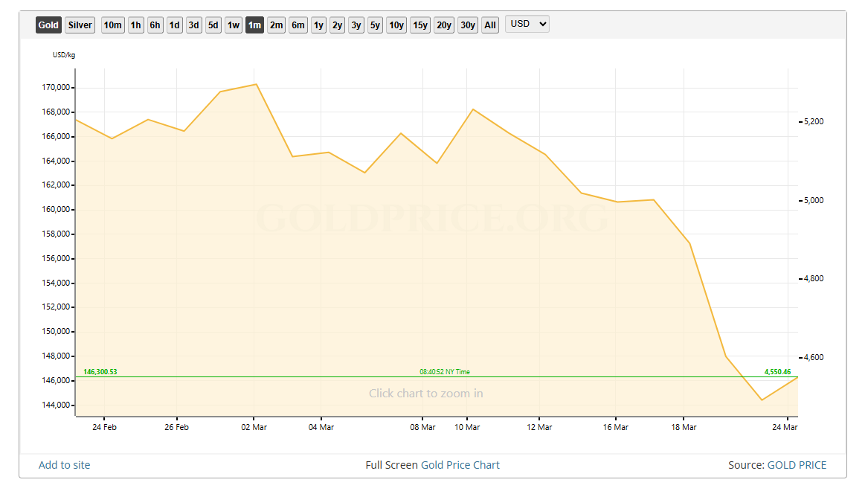View the 1y gold chart
This screenshot has height=497, width=868.
tap(318, 25)
